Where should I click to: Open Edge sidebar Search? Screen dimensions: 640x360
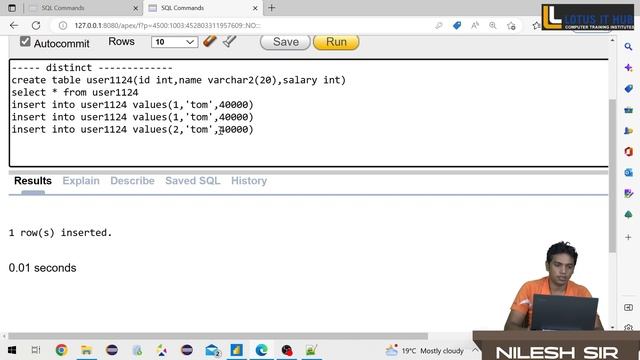pyautogui.click(x=628, y=47)
